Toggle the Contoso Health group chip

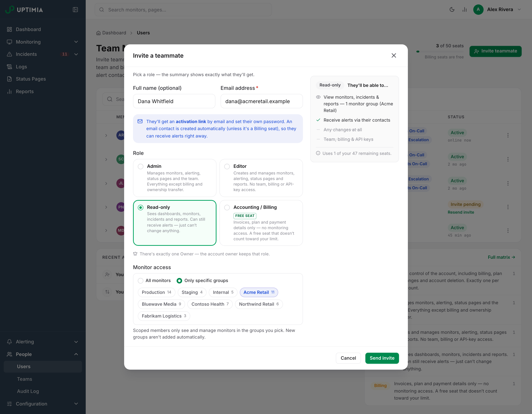[210, 304]
